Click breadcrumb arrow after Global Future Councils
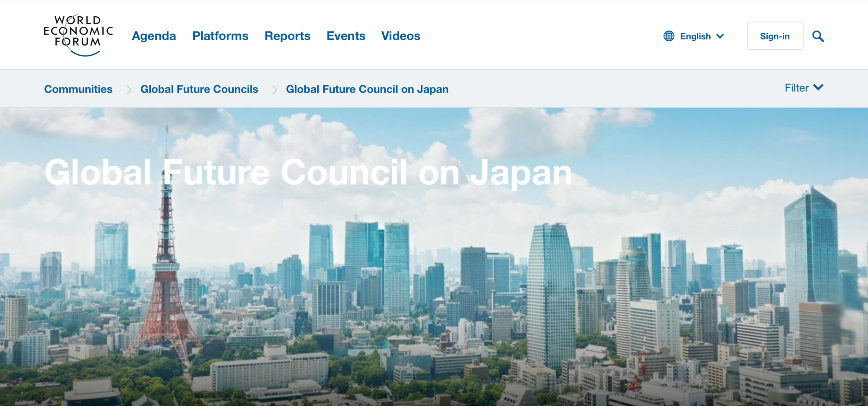868x408 pixels. pos(275,90)
